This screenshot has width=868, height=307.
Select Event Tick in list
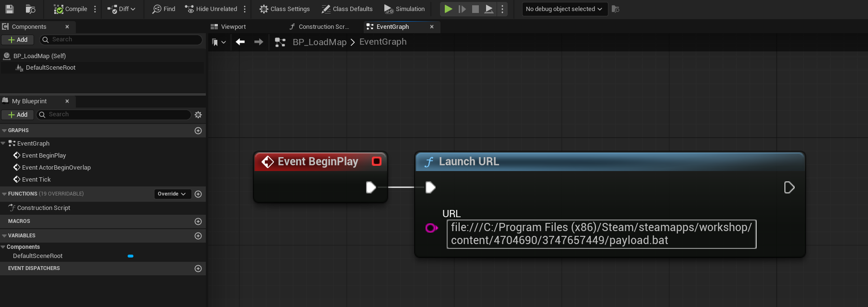(x=36, y=180)
